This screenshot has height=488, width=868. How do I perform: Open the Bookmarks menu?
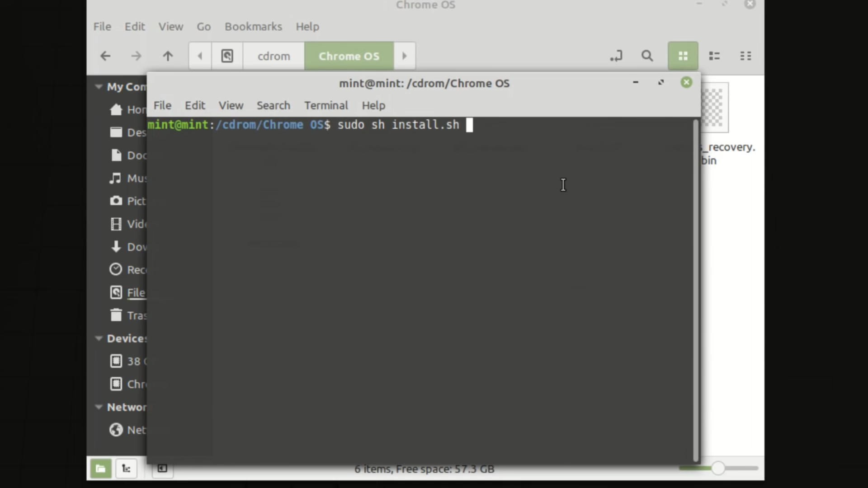(253, 27)
